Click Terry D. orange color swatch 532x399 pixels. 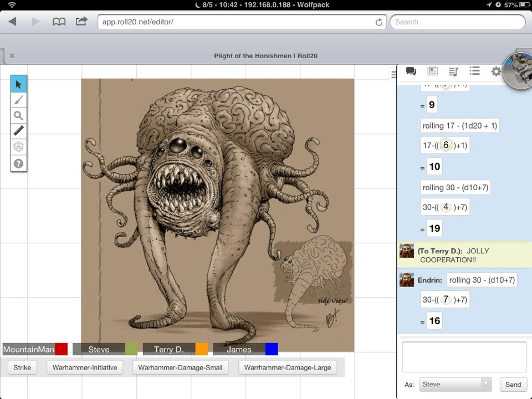[x=202, y=349]
